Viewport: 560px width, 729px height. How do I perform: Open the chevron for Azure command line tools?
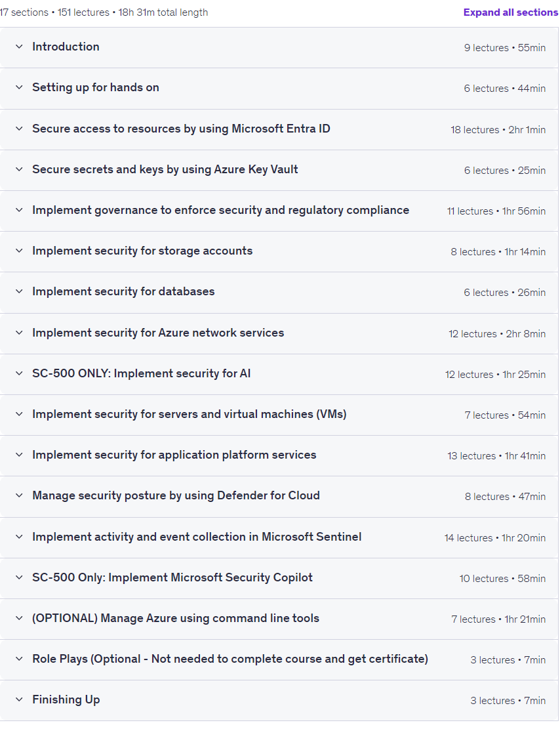(19, 618)
